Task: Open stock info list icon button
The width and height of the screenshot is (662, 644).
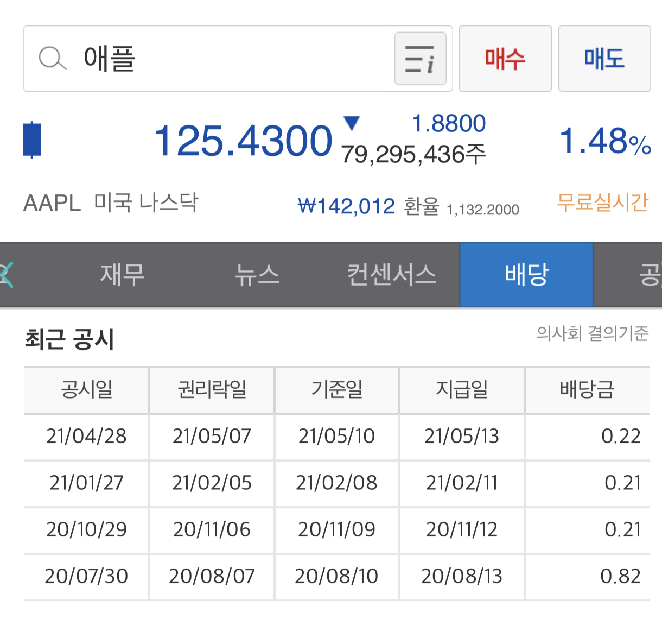Action: pyautogui.click(x=421, y=59)
